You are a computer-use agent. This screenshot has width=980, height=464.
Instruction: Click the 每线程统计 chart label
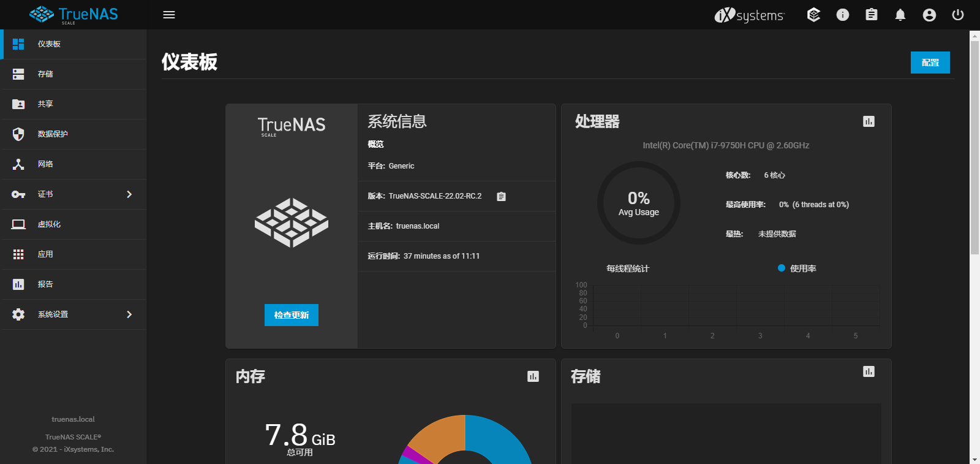pyautogui.click(x=628, y=268)
